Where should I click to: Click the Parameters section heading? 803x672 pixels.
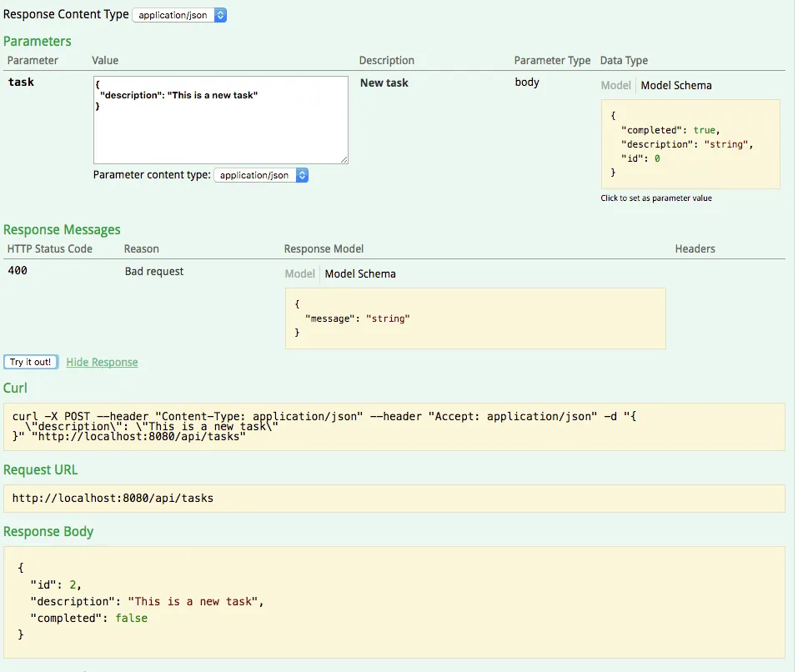coord(38,42)
